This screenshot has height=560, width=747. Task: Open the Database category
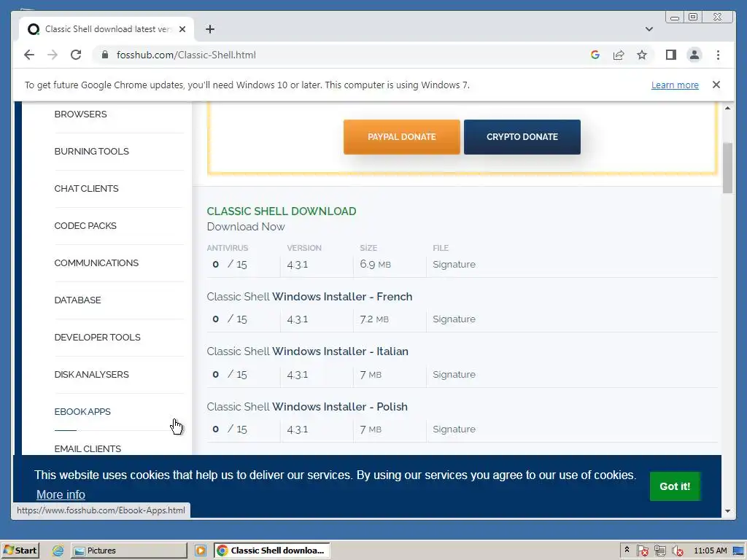tap(77, 300)
